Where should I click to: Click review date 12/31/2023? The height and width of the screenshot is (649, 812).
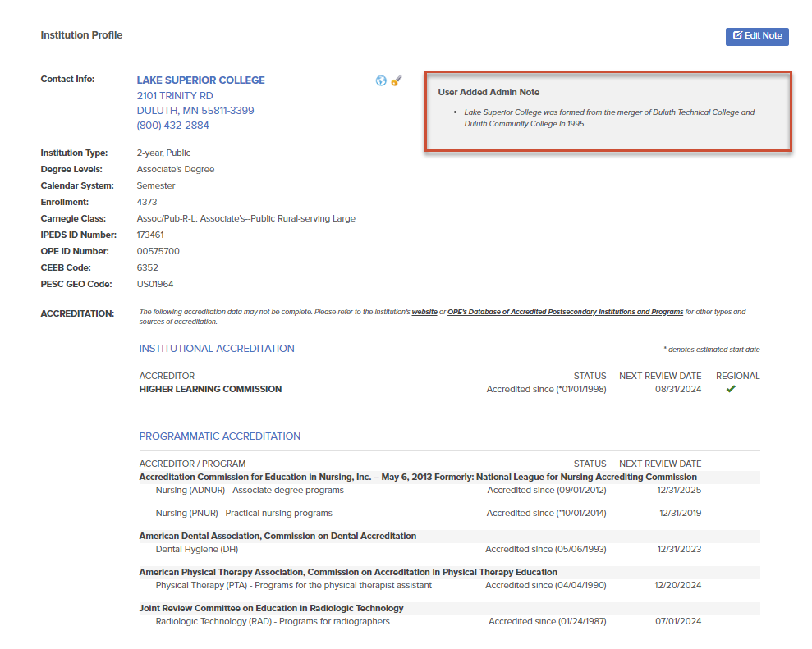[x=680, y=549]
